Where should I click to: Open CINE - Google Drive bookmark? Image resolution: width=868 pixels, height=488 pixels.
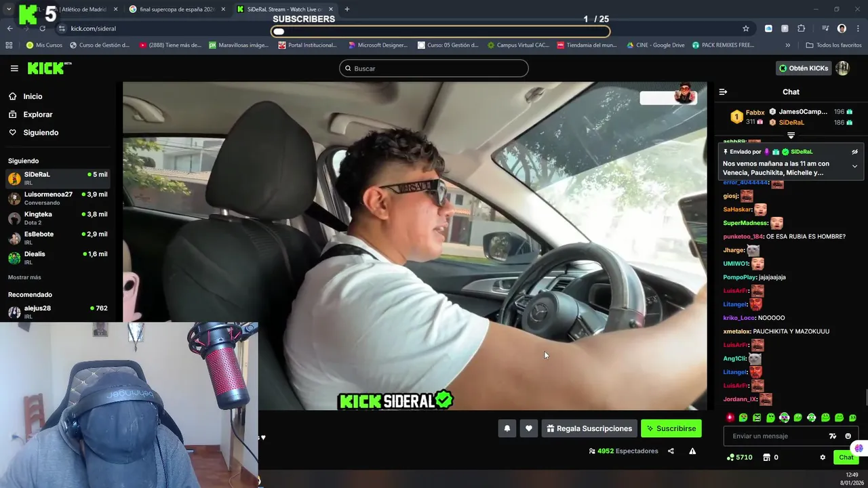656,45
